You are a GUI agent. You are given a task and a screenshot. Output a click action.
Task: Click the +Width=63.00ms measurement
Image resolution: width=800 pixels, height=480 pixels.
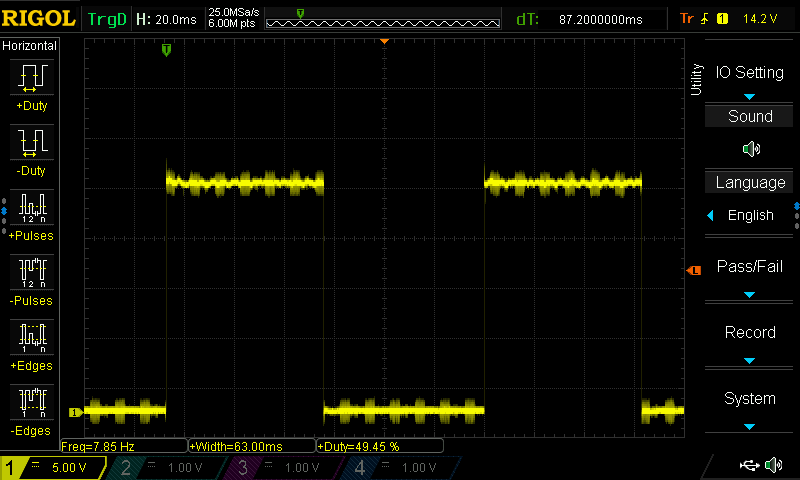click(x=252, y=446)
